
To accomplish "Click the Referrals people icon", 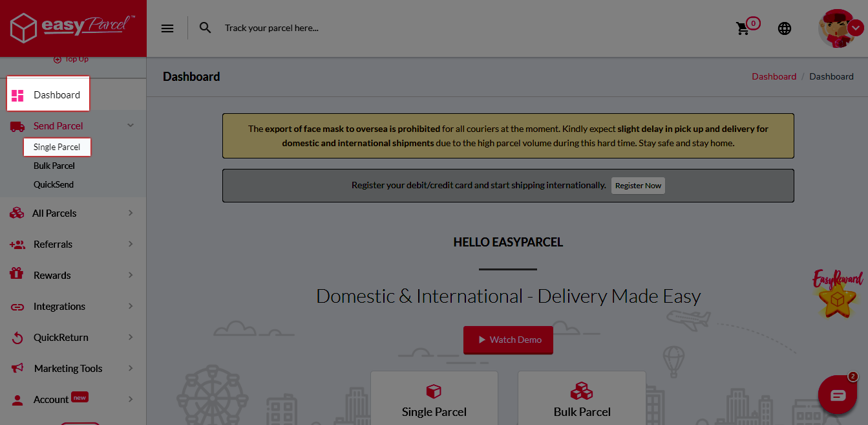I will click(x=17, y=245).
